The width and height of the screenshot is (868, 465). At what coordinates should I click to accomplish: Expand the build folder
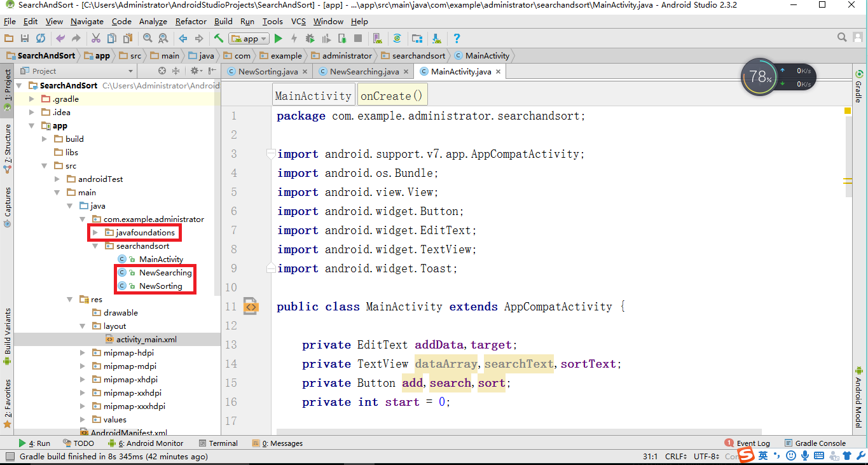pyautogui.click(x=45, y=139)
